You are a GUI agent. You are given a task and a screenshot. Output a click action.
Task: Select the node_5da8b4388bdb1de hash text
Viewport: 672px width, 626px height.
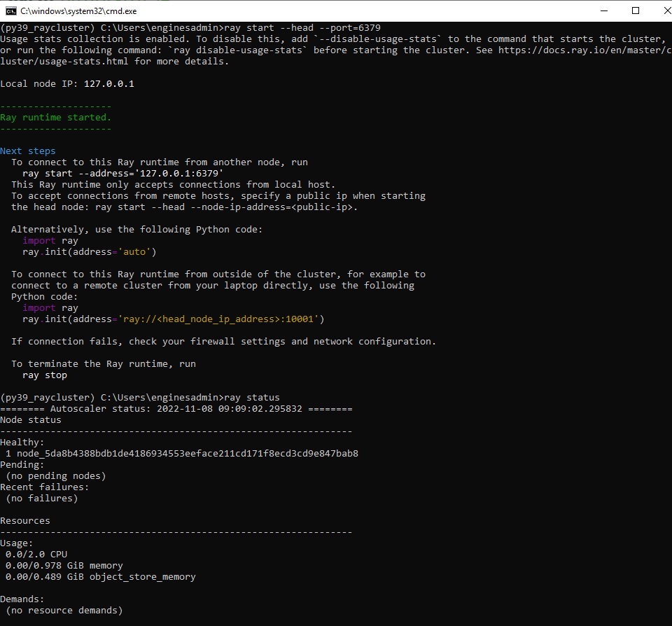click(182, 453)
